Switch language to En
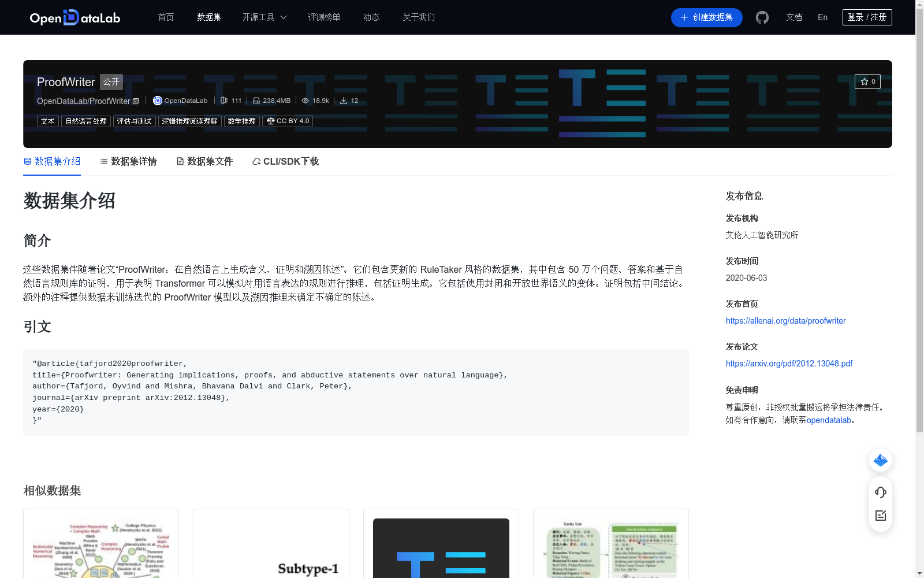This screenshot has height=578, width=924. coord(823,17)
